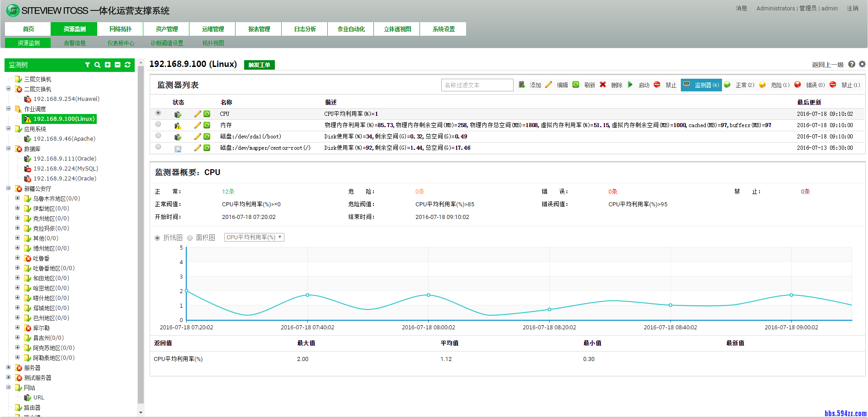The height and width of the screenshot is (418, 868).
Task: Click the help question mark icon near 返回上一级
Action: tap(852, 64)
